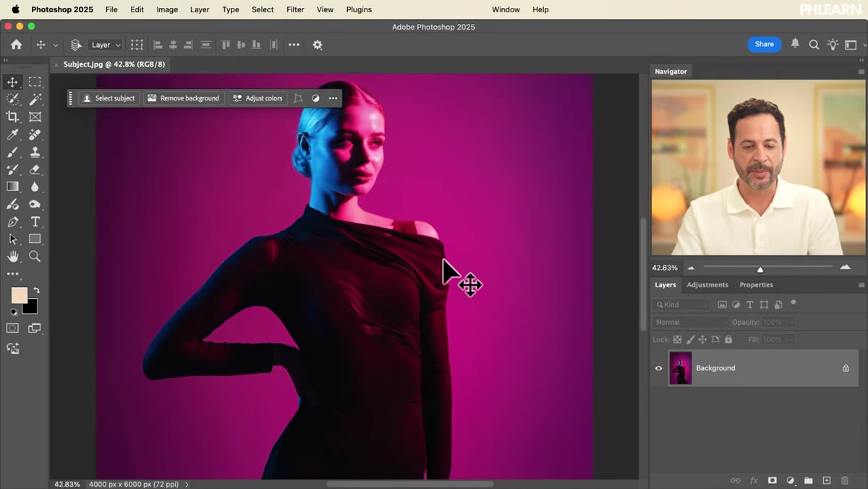Viewport: 868px width, 489px height.
Task: Select the Brush tool
Action: (x=12, y=152)
